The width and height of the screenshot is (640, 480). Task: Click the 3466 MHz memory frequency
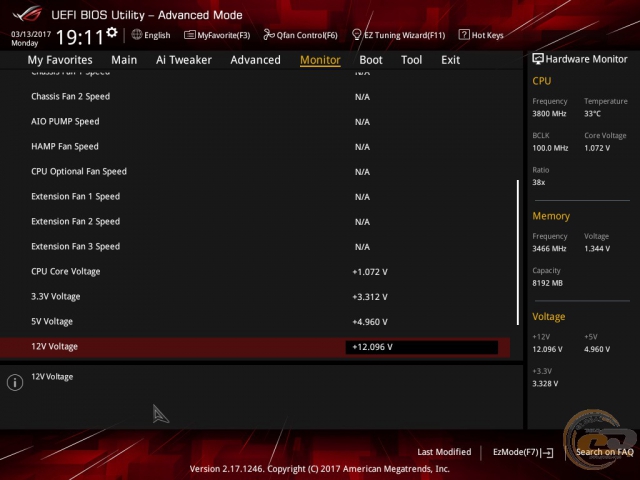[x=549, y=249]
